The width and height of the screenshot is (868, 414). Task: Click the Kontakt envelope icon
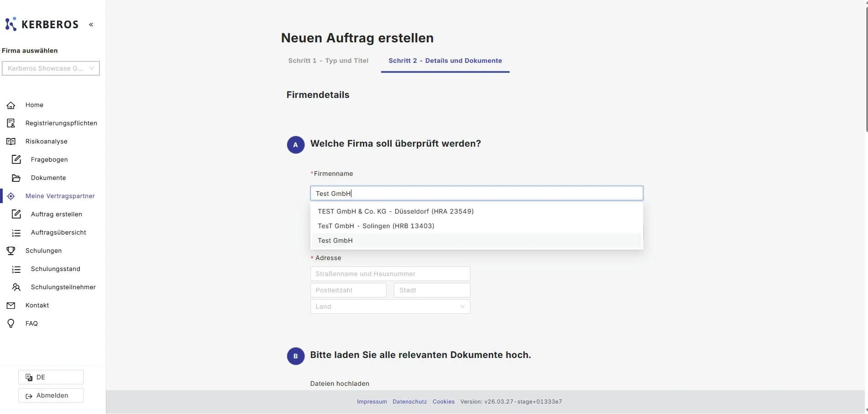[x=11, y=306]
